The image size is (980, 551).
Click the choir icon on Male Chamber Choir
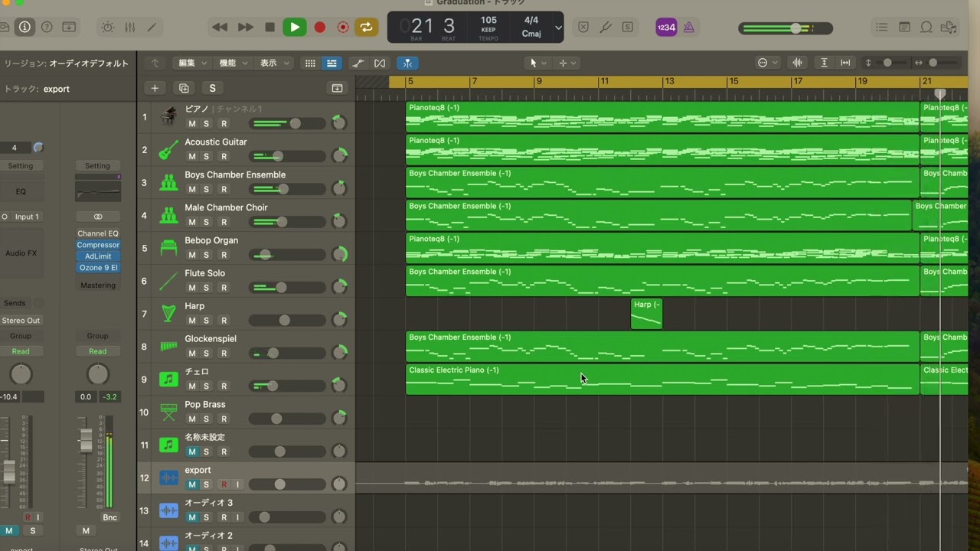168,216
